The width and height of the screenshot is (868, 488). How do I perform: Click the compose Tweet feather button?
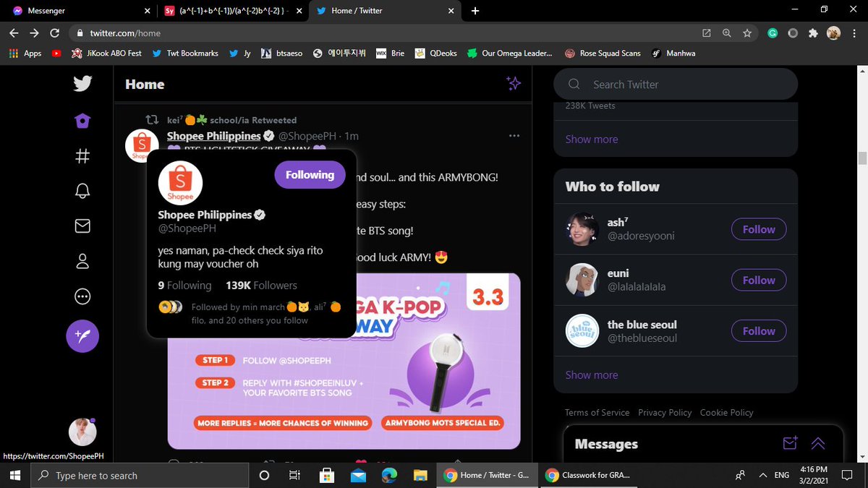pos(82,336)
